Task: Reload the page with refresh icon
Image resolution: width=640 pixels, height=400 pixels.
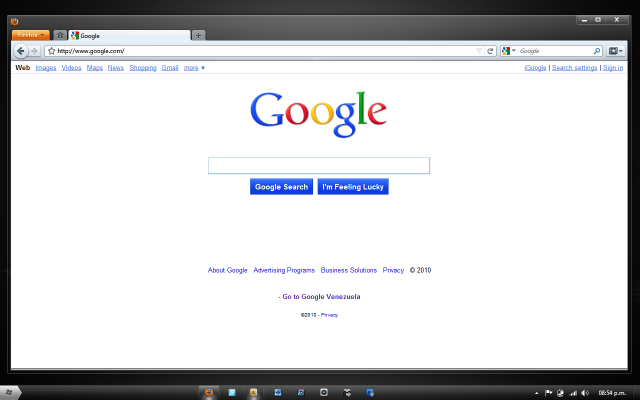Action: click(490, 51)
